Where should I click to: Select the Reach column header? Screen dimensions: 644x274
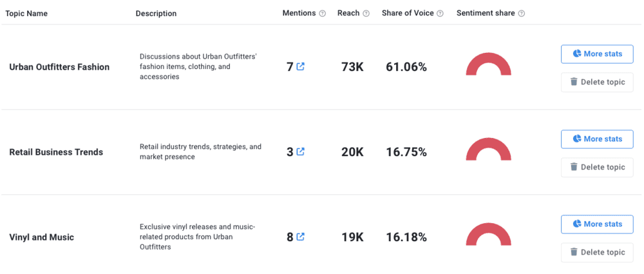point(348,13)
